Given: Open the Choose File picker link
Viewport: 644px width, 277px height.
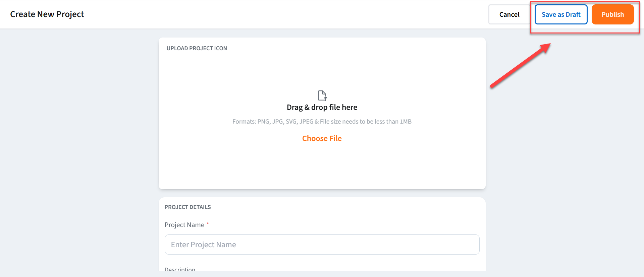Looking at the screenshot, I should click(322, 138).
